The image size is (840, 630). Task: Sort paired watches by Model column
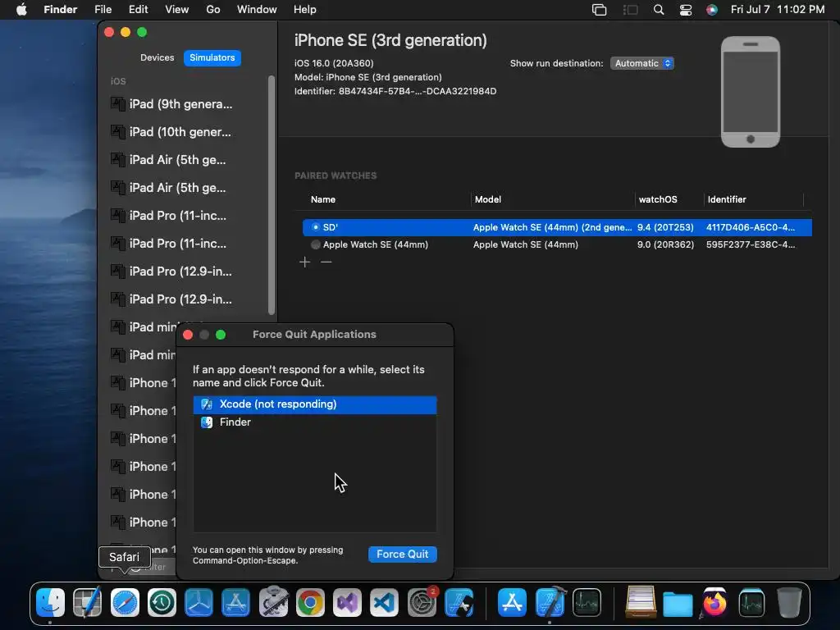[487, 199]
